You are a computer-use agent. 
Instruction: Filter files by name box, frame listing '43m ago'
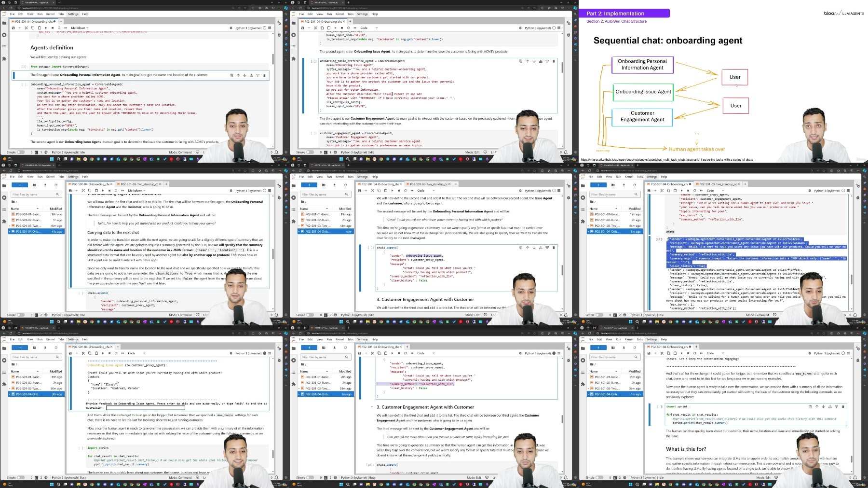[x=325, y=195]
